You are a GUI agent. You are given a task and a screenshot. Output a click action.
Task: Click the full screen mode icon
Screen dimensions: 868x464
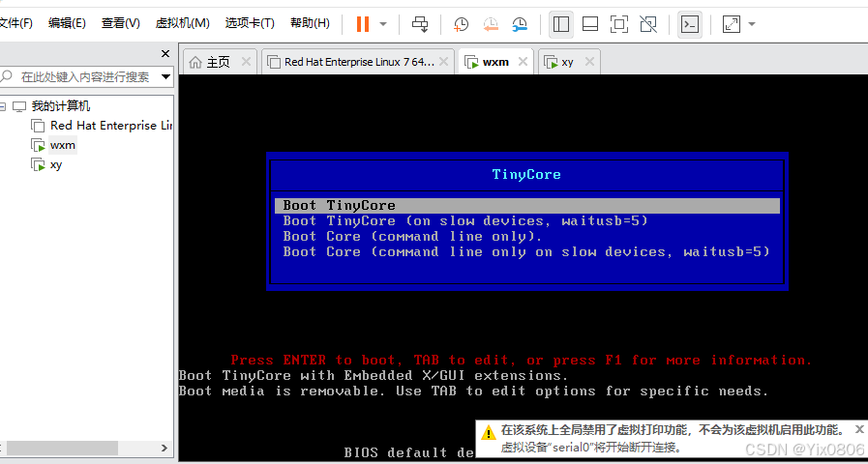[x=619, y=24]
